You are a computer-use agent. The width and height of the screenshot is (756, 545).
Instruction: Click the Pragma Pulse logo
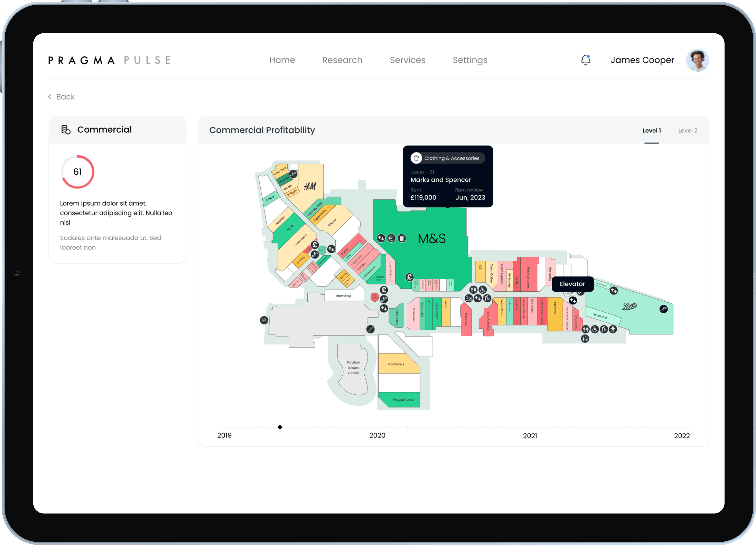110,60
